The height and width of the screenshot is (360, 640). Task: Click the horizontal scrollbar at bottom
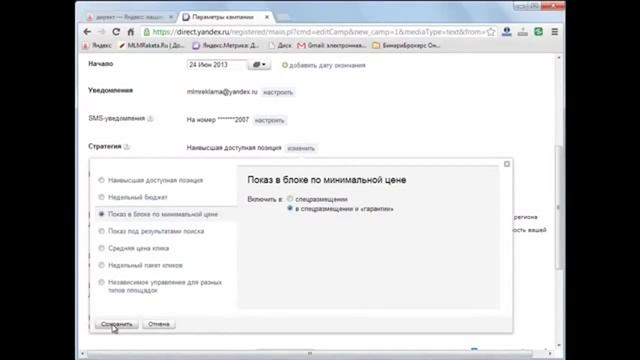310,353
